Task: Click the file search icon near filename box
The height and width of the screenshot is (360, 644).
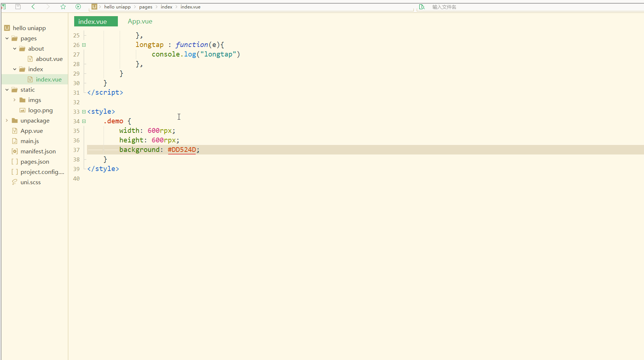Action: [x=422, y=7]
